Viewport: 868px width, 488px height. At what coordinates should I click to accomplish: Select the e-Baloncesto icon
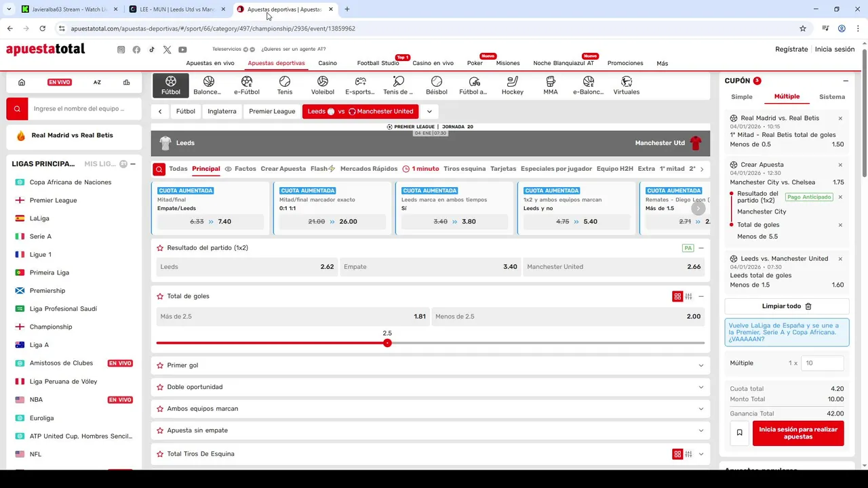(588, 85)
